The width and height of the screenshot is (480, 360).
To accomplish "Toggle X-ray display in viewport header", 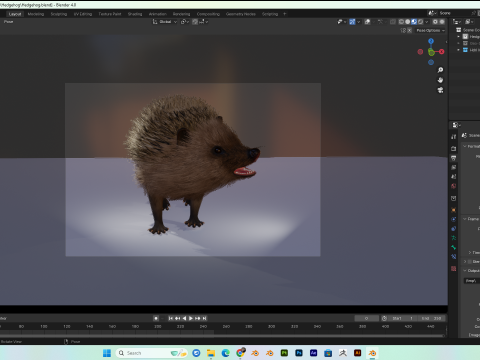I will click(393, 22).
